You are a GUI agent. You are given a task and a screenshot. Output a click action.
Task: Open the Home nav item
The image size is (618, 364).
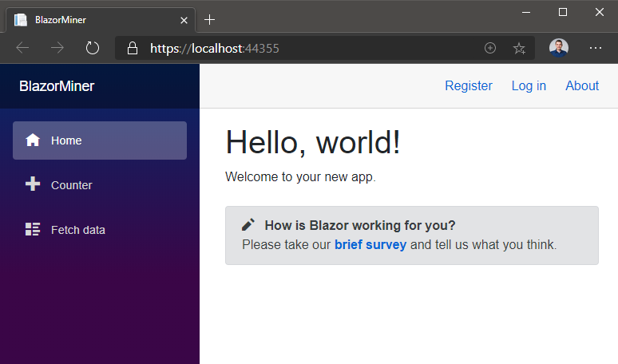(x=100, y=140)
